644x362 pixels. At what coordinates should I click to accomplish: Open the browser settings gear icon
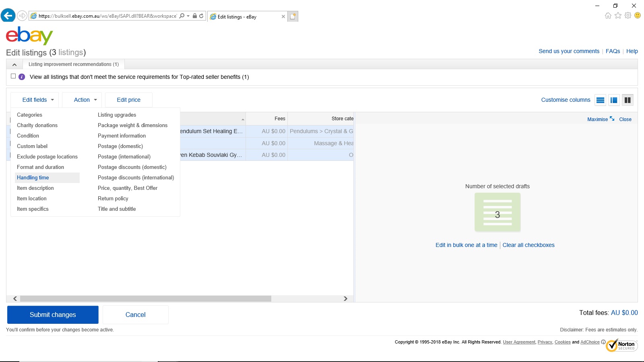[x=627, y=16]
